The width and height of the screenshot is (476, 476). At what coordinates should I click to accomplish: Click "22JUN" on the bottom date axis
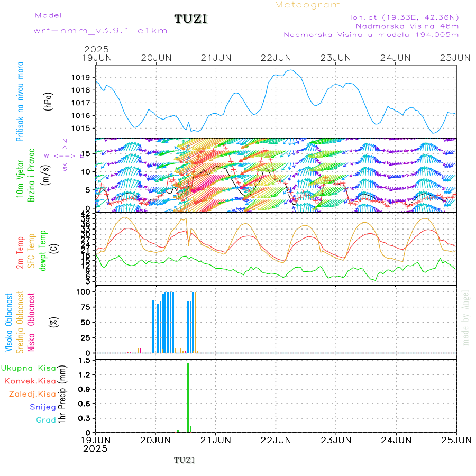click(x=276, y=441)
